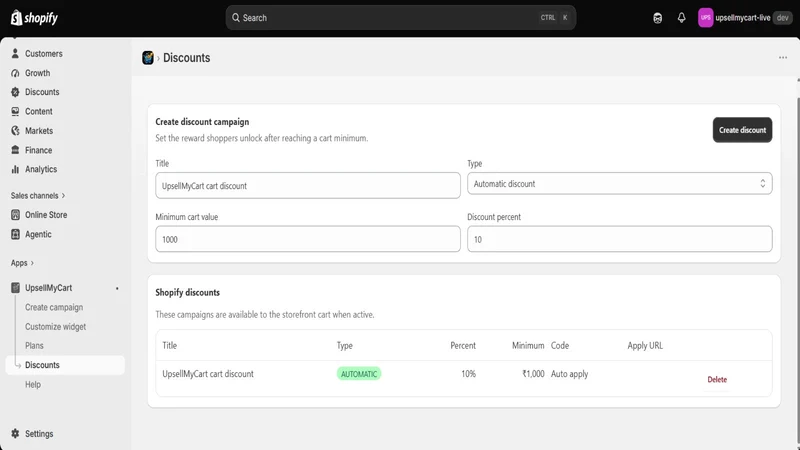Open the Sidekick assistant icon
The height and width of the screenshot is (450, 800).
pyautogui.click(x=658, y=18)
